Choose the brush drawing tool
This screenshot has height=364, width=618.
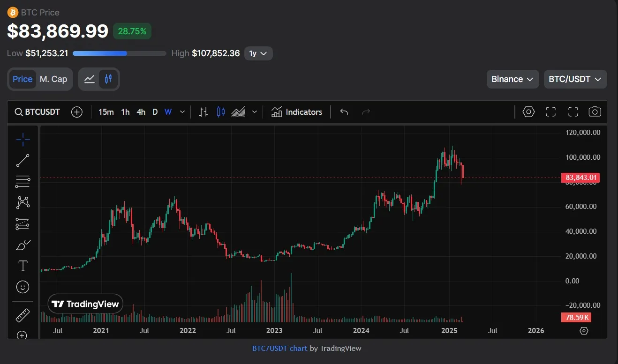(x=23, y=245)
